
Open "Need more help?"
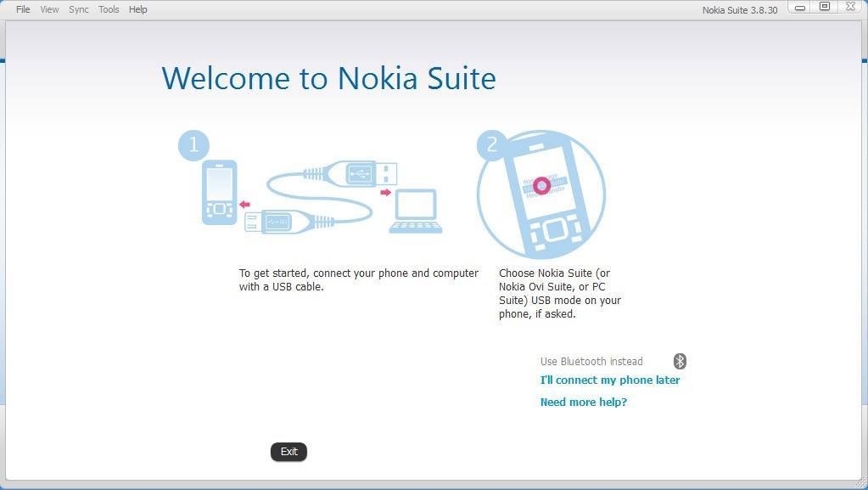point(583,402)
